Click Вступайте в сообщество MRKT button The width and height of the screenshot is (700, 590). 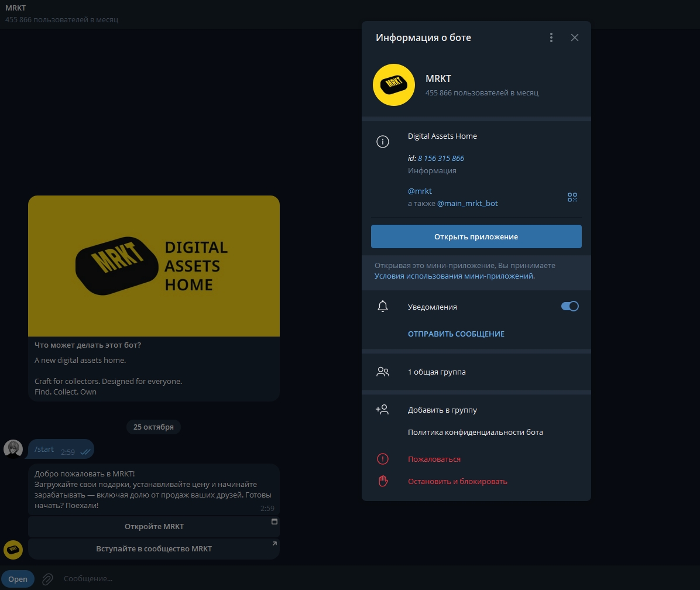pos(154,549)
